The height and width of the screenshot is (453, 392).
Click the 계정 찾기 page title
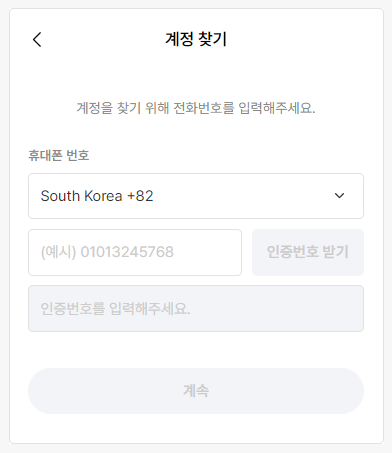point(196,39)
